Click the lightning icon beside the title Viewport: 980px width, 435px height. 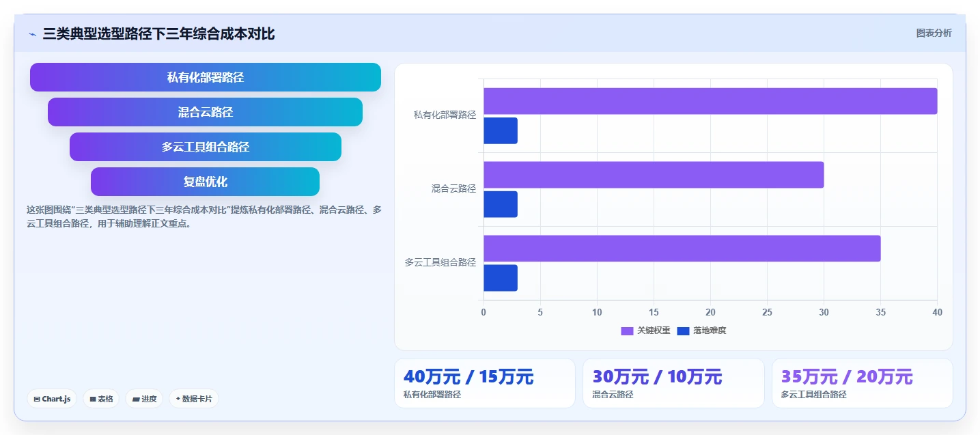(x=32, y=34)
